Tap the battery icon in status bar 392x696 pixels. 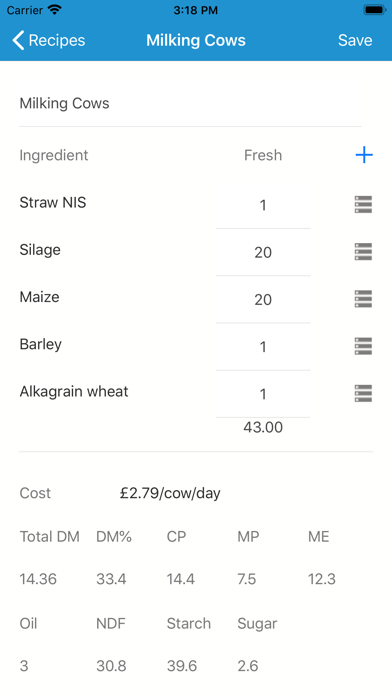click(374, 10)
